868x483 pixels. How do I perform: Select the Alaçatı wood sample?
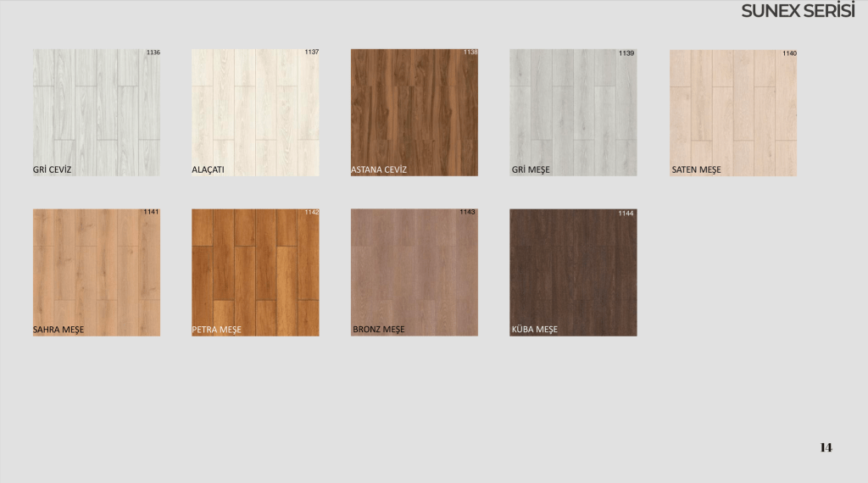[x=255, y=112]
